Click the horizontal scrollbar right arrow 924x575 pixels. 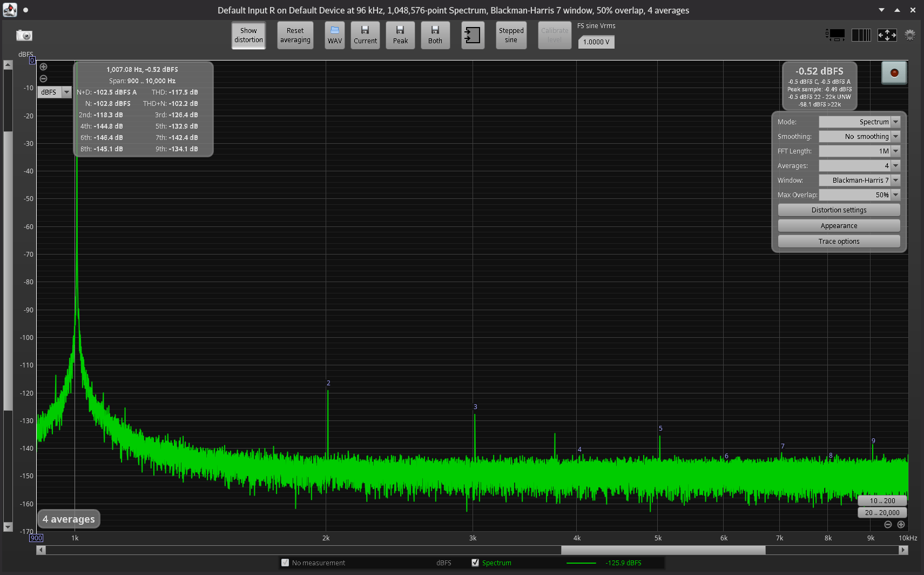pos(903,550)
